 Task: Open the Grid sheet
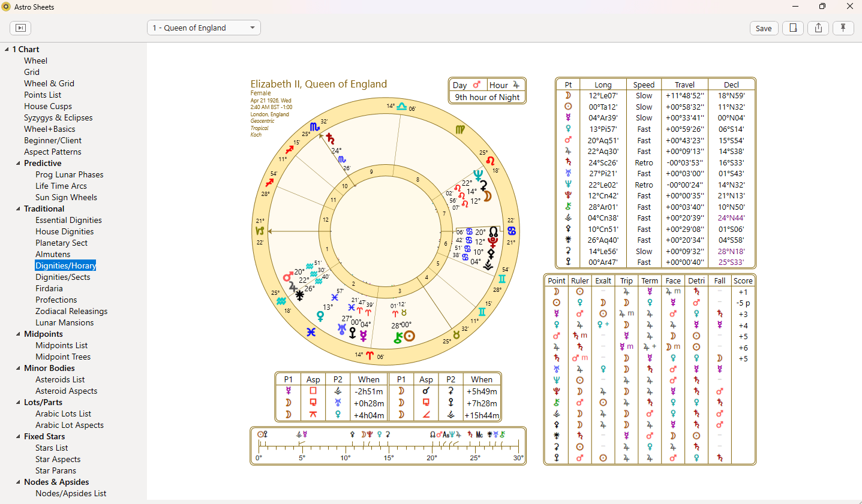[32, 72]
